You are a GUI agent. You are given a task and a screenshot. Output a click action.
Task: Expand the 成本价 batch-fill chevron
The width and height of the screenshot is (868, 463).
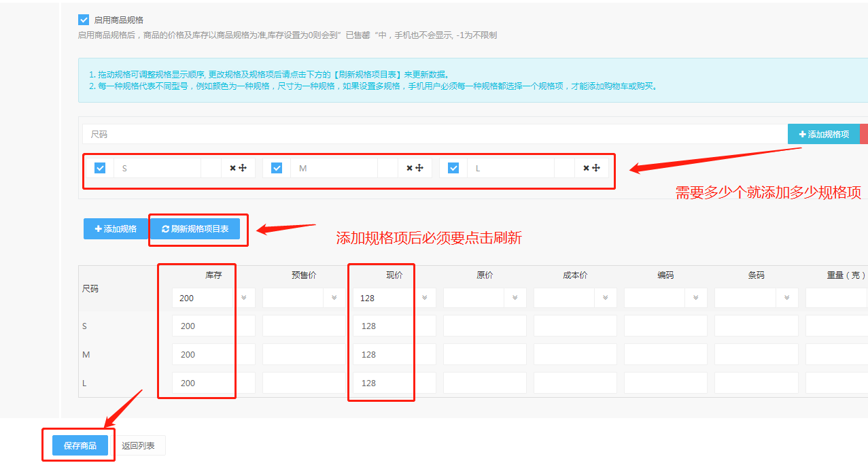coord(606,298)
